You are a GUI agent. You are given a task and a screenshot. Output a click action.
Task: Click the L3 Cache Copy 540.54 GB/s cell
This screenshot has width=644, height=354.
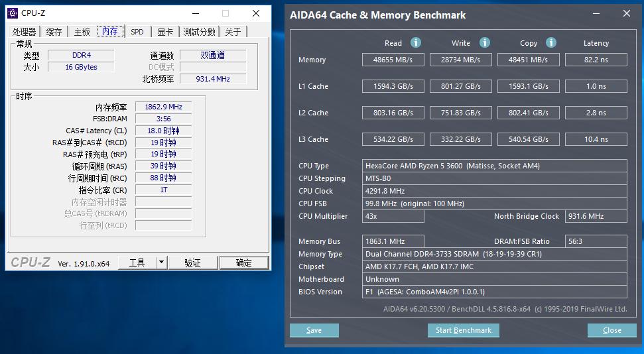528,139
